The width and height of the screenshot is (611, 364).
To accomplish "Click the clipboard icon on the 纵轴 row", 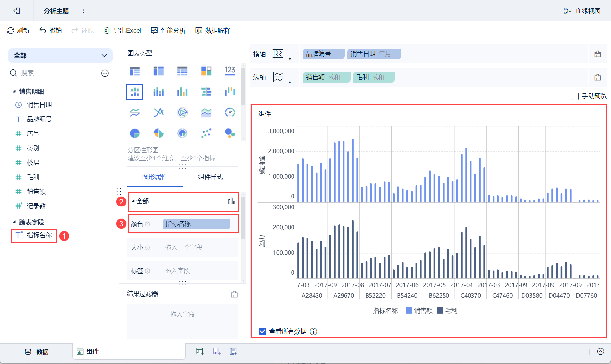I will tap(598, 77).
